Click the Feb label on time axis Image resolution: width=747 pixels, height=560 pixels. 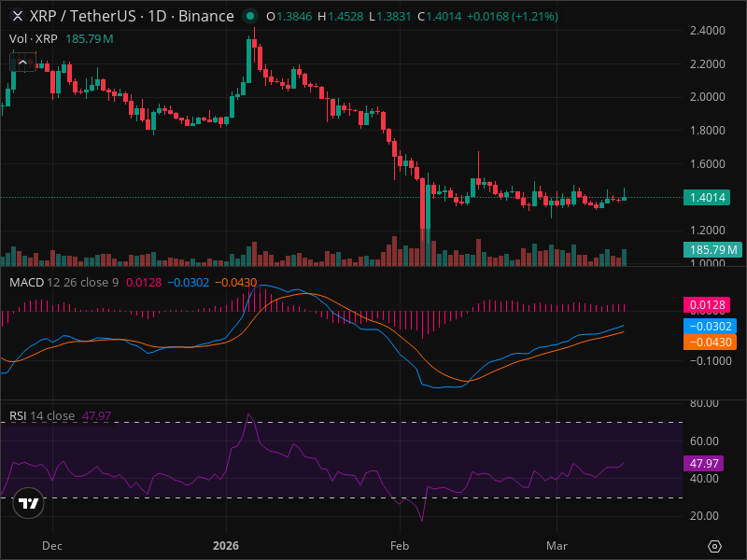click(x=400, y=546)
